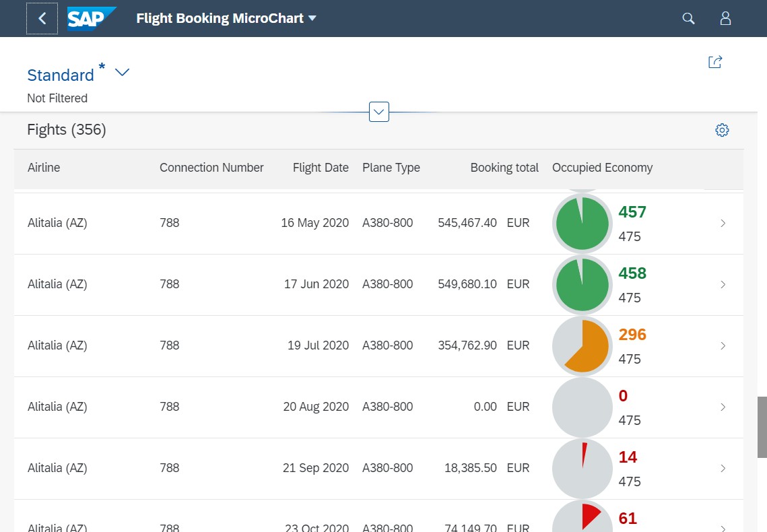Image resolution: width=767 pixels, height=532 pixels.
Task: Open the table settings gear icon
Action: tap(722, 130)
